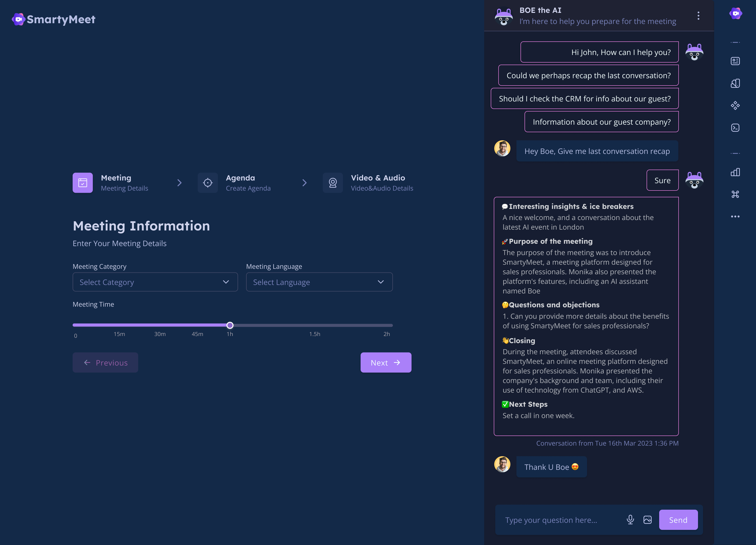Send the chat message
This screenshot has width=756, height=545.
pos(678,520)
